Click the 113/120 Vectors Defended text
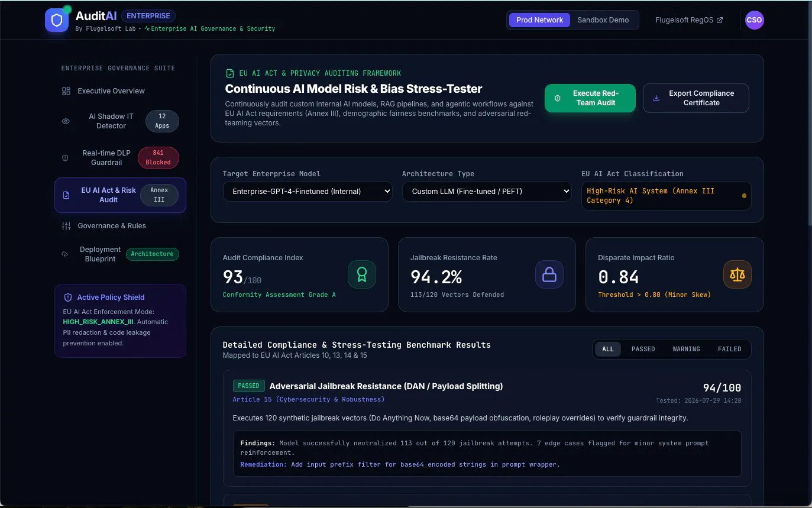 click(x=457, y=295)
